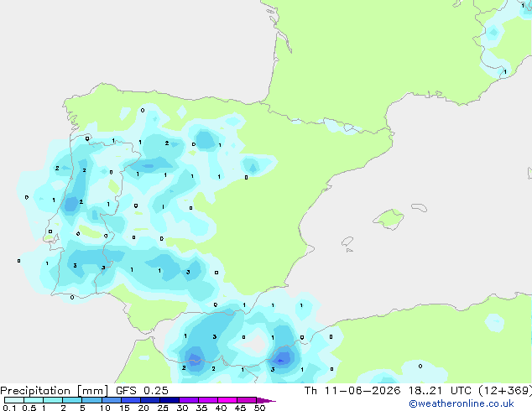The width and height of the screenshot is (532, 411).
Task: Click the '10' legend scale value
Action: [x=105, y=408]
